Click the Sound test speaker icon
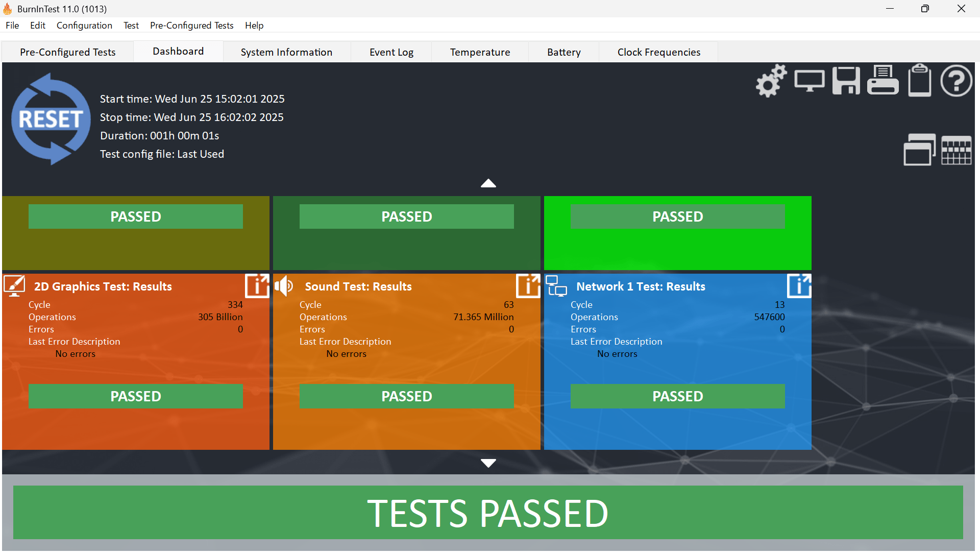This screenshot has height=555, width=980. [x=284, y=286]
